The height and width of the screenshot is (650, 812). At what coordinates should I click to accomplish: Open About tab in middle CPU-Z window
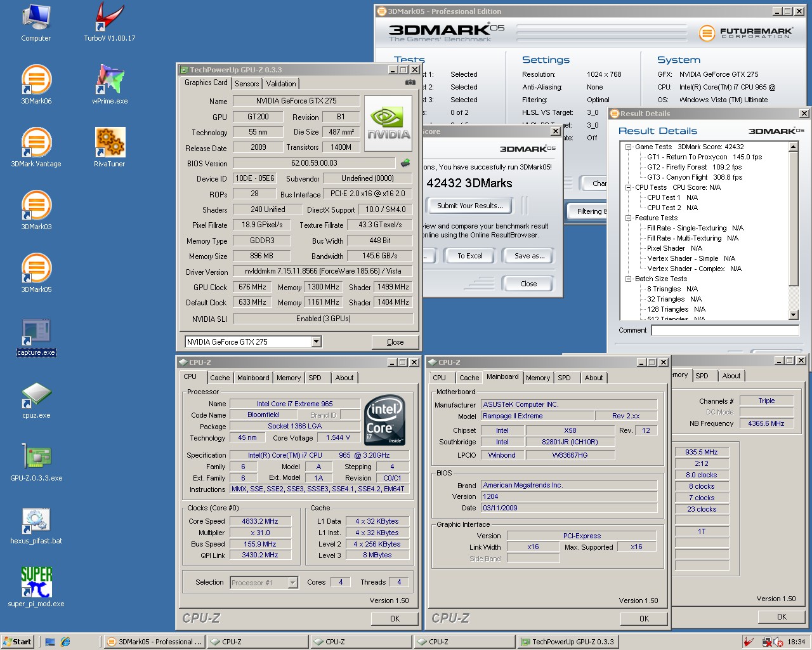(x=594, y=378)
